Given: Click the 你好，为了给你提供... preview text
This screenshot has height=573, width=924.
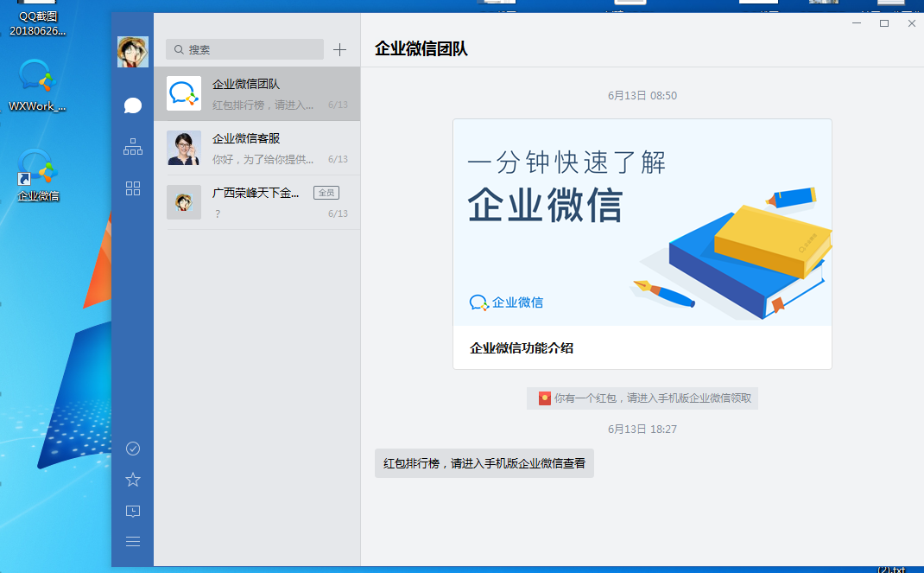Looking at the screenshot, I should click(263, 159).
